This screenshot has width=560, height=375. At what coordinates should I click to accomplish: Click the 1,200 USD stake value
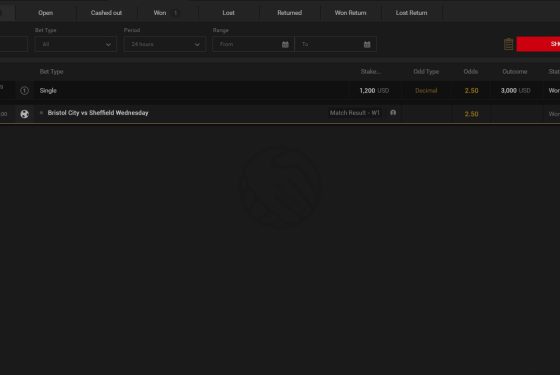[x=374, y=91]
